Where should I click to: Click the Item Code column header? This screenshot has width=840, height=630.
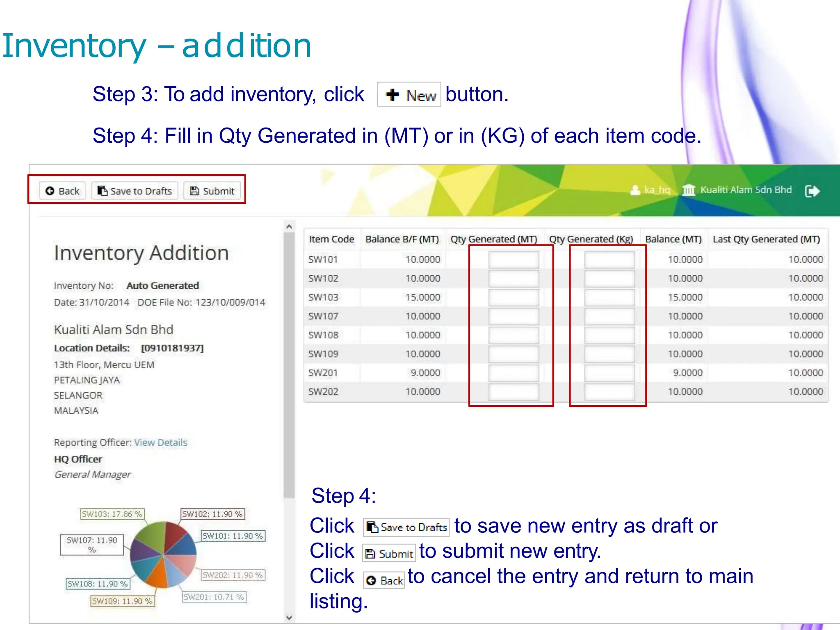click(x=331, y=239)
